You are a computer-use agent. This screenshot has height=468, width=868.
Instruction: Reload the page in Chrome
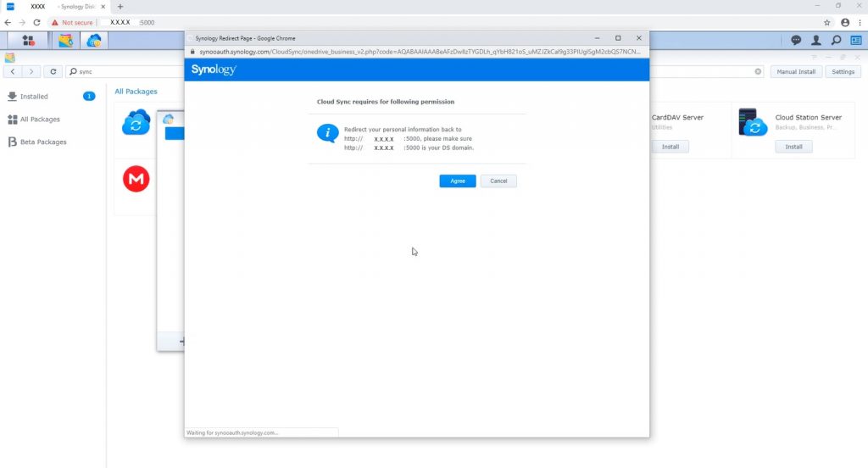(x=36, y=23)
